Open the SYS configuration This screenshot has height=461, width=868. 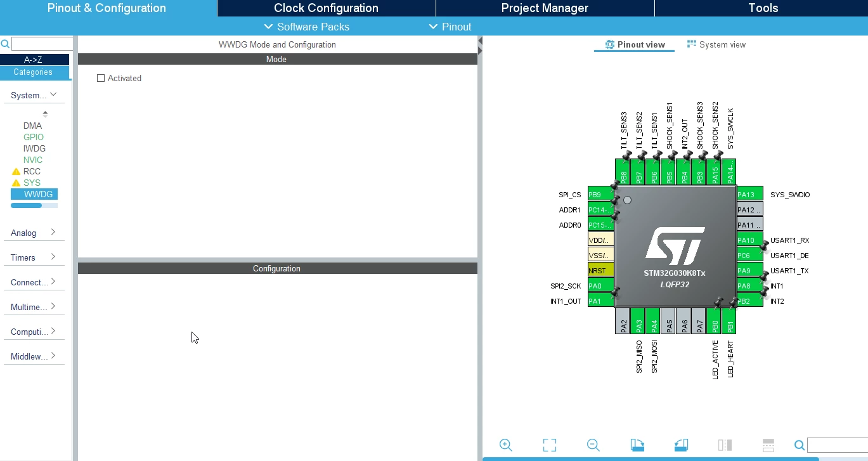pyautogui.click(x=32, y=183)
